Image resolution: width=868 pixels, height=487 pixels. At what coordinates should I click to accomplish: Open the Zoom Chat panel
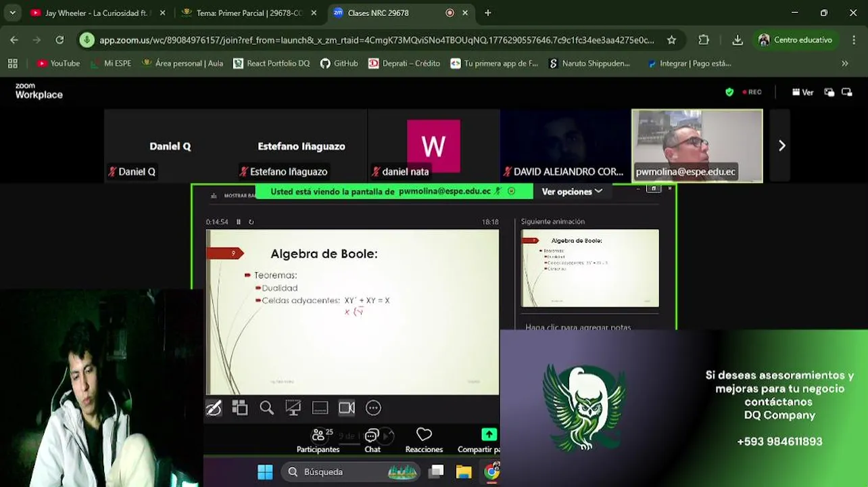pos(372,440)
